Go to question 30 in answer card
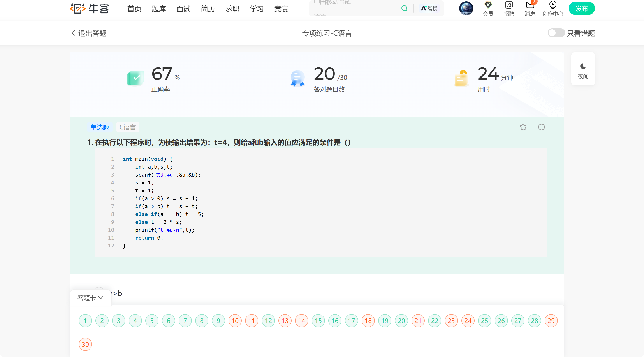 pos(85,344)
